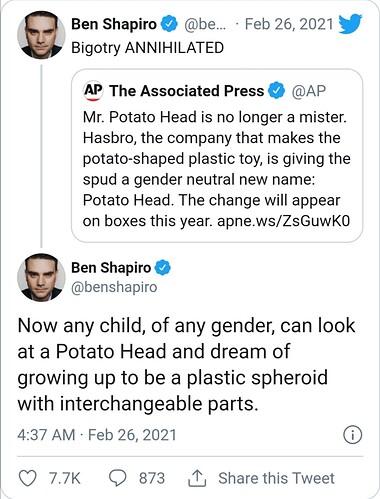Image resolution: width=380 pixels, height=499 pixels.
Task: Open the lower Ben Shapiro profile photo
Action: [x=41, y=277]
